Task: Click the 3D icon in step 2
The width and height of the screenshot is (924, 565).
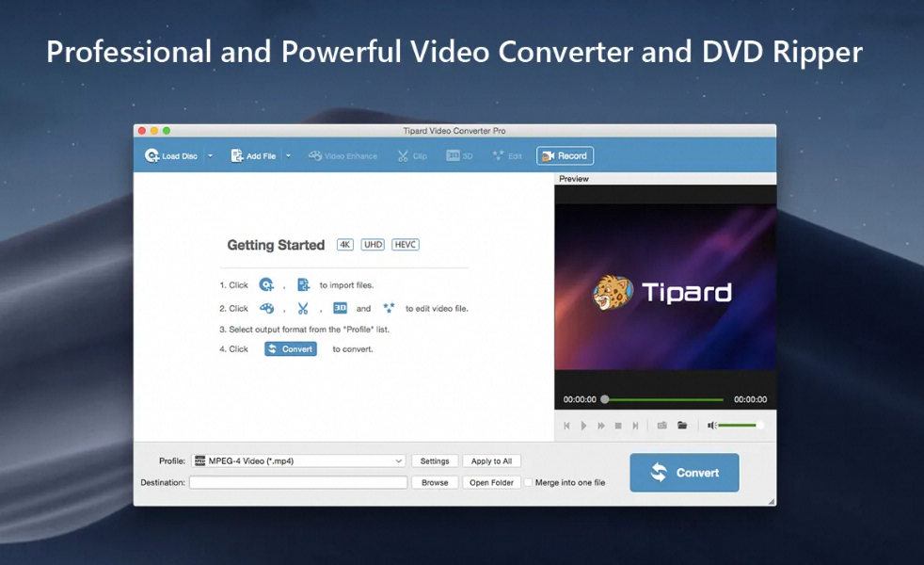Action: [340, 308]
